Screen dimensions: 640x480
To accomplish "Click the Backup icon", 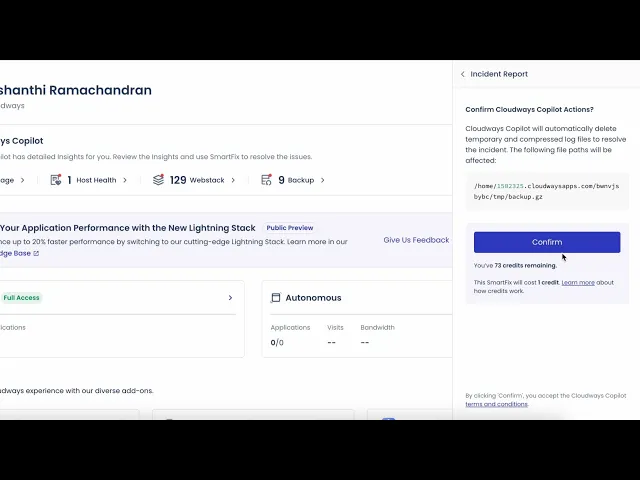I will pos(267,180).
